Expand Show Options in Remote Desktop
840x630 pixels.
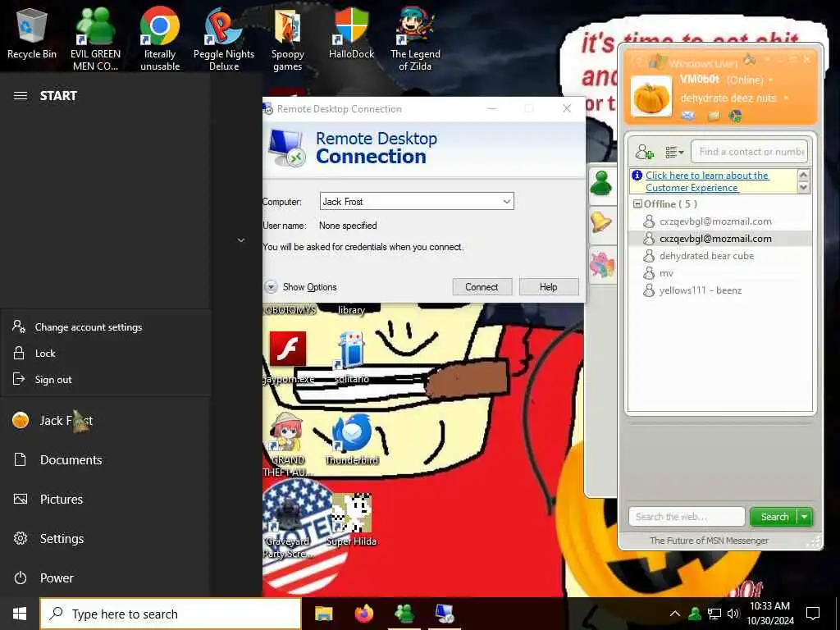pyautogui.click(x=300, y=286)
